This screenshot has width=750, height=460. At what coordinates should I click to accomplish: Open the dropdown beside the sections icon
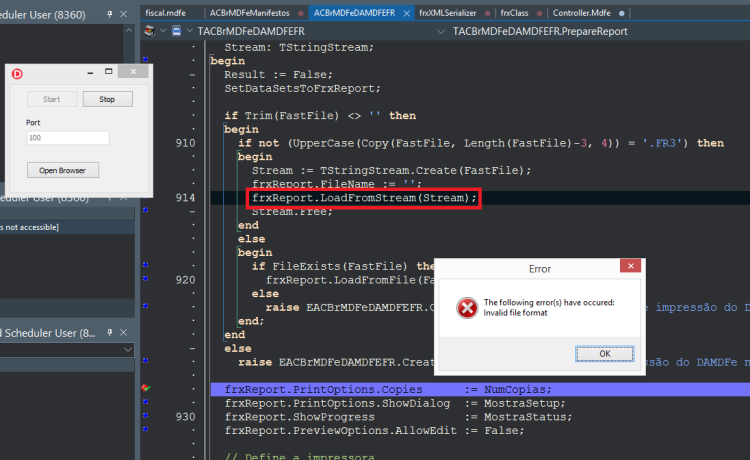(163, 31)
